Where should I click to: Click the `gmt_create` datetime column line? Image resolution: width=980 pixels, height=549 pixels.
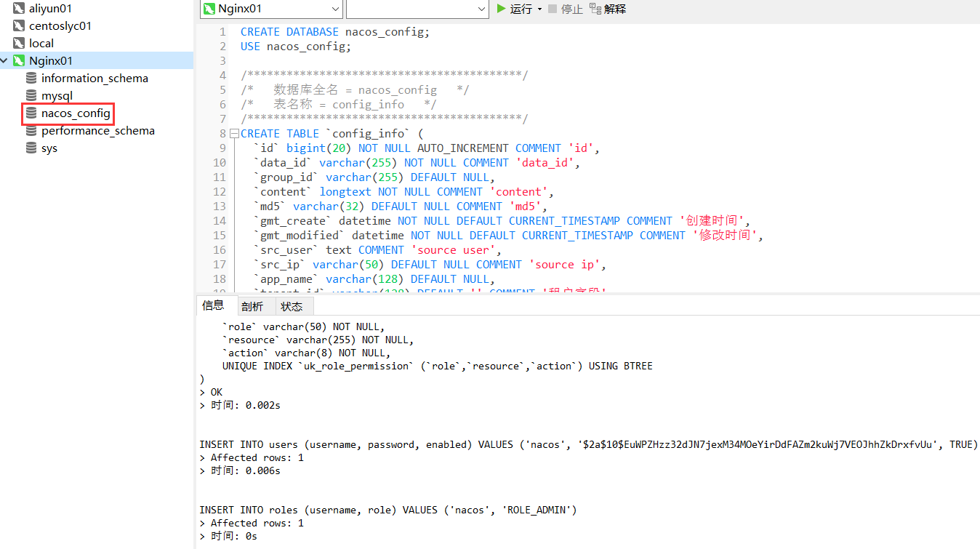pyautogui.click(x=502, y=221)
